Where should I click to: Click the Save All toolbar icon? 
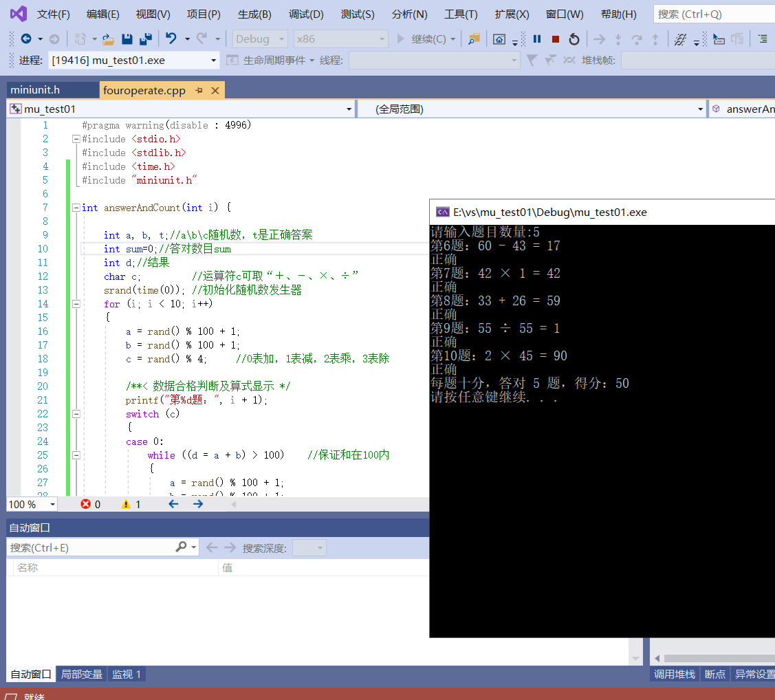(146, 39)
